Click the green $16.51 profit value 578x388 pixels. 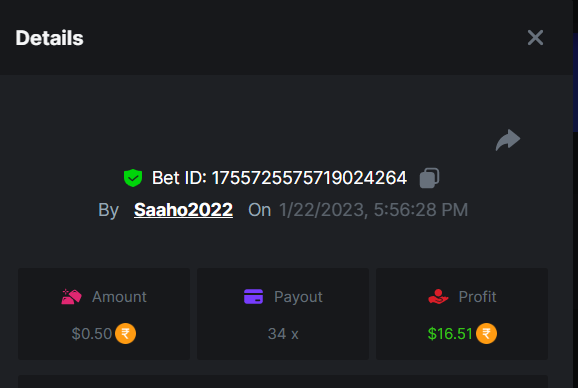pos(450,334)
